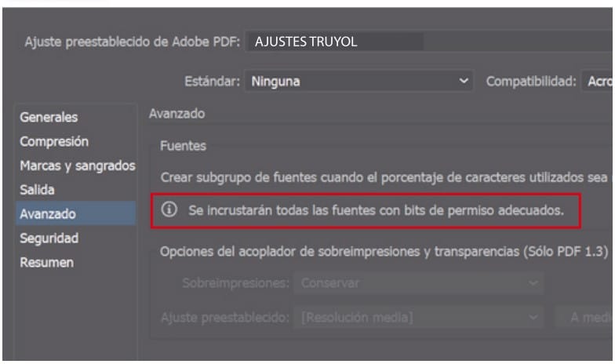Click the info icon beside the font embedding message
Image resolution: width=615 pixels, height=364 pixels.
point(169,211)
